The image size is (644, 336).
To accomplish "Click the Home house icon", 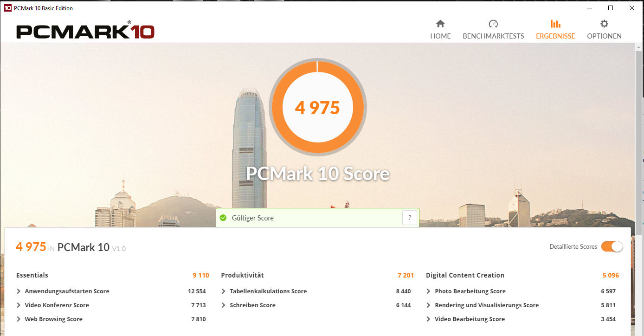I will click(440, 24).
